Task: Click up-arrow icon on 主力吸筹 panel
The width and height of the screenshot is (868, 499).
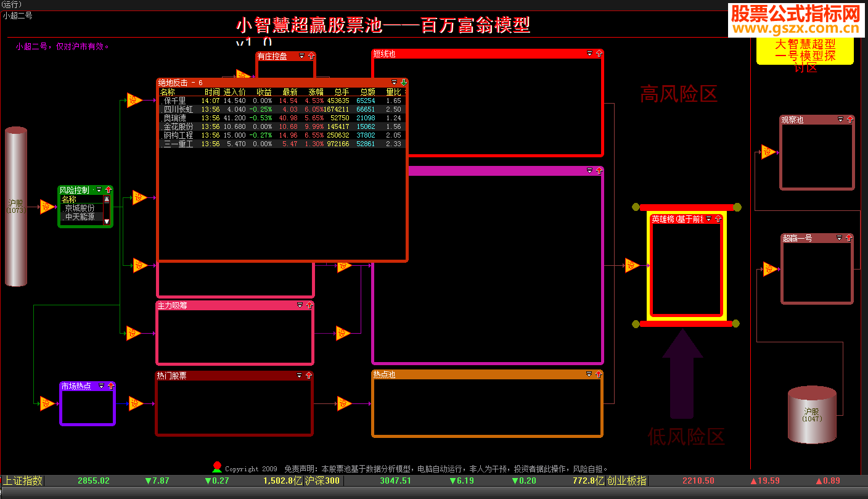Action: coord(309,305)
